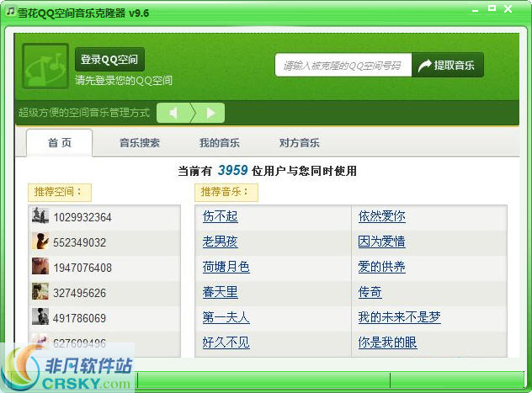The image size is (532, 393).
Task: Click the 推荐空间 label
Action: pyautogui.click(x=60, y=192)
